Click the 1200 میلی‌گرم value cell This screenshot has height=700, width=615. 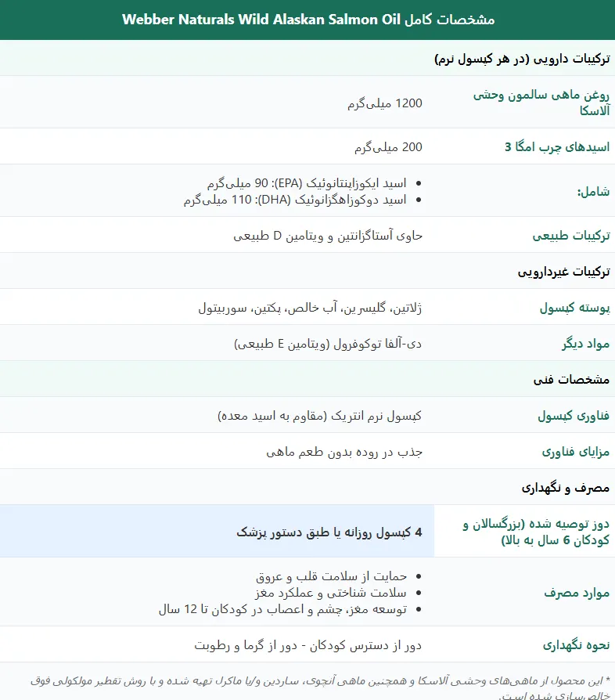[384, 103]
